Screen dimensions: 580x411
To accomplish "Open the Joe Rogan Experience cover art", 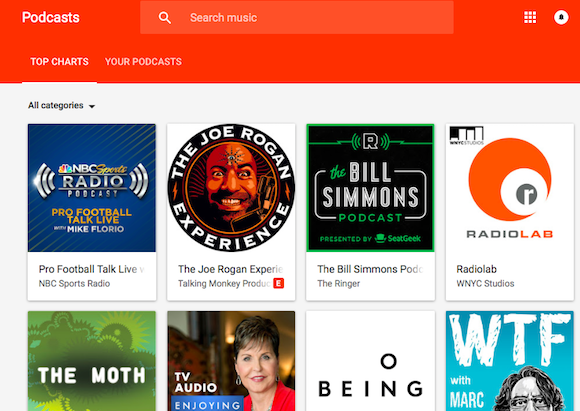I will point(231,188).
